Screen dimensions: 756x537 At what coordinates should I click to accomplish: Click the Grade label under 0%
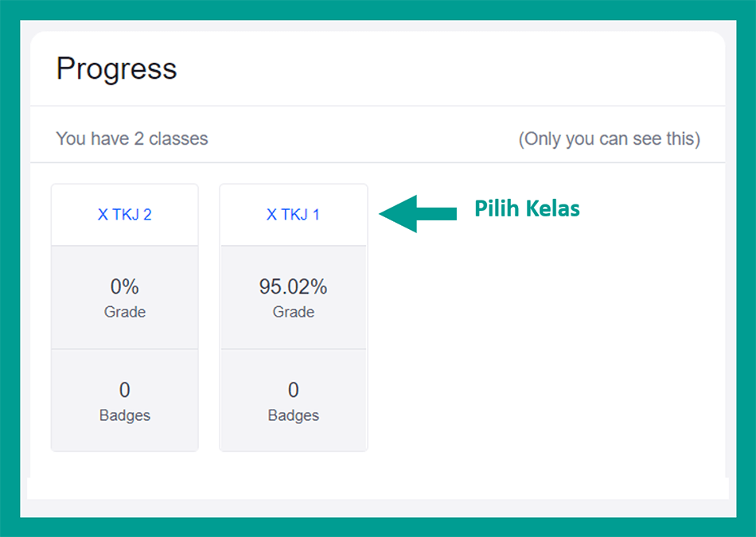tap(124, 312)
